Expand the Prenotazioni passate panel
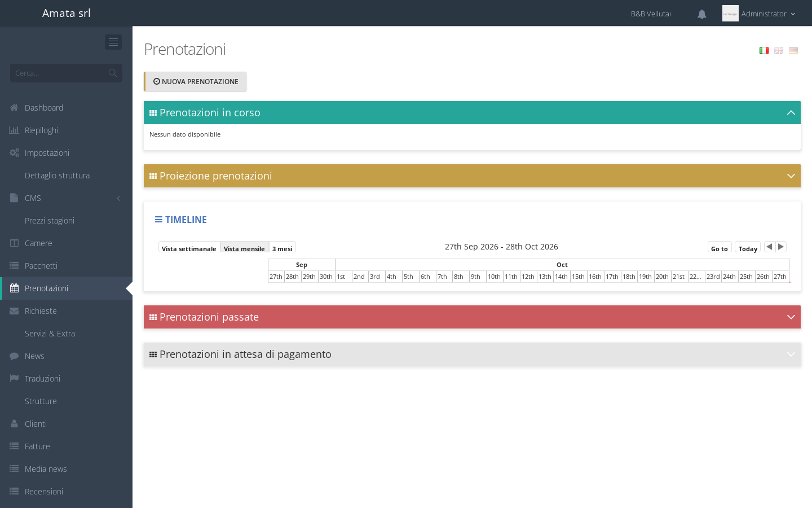This screenshot has width=812, height=508. pyautogui.click(x=791, y=317)
